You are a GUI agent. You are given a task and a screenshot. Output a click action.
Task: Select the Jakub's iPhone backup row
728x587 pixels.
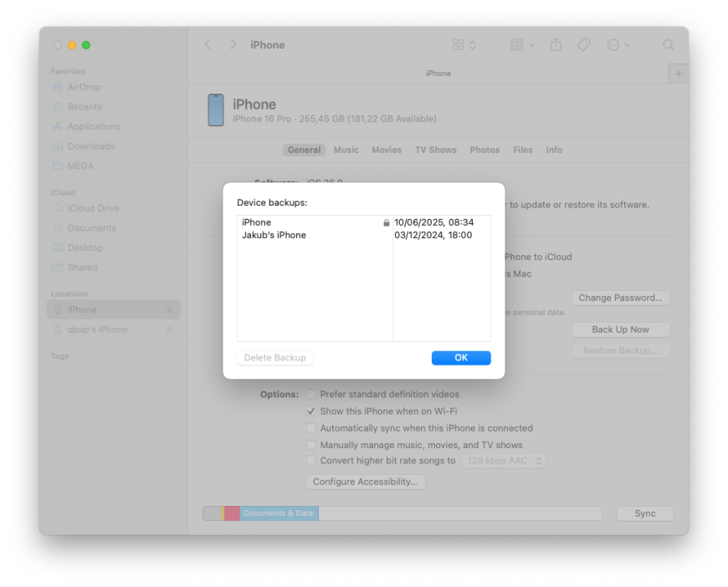tap(363, 235)
